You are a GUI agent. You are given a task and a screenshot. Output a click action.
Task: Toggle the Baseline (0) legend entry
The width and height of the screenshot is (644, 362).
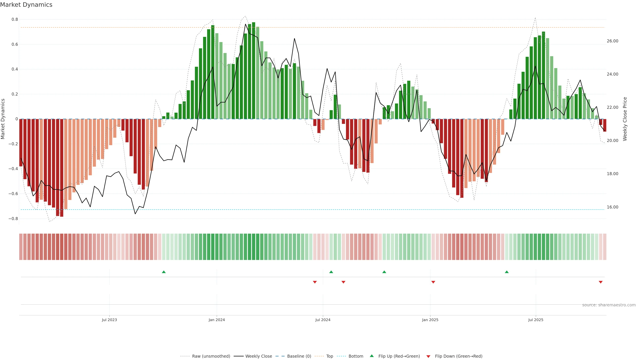tap(299, 356)
